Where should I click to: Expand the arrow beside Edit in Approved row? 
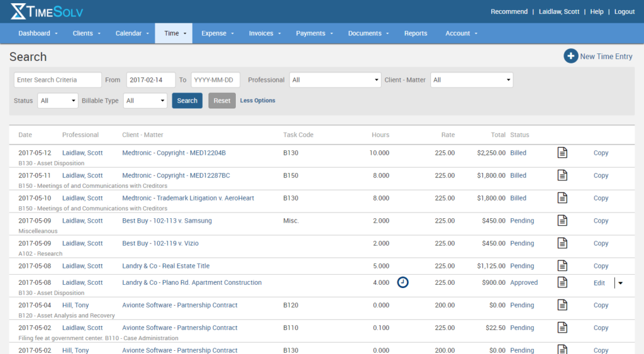pos(620,283)
